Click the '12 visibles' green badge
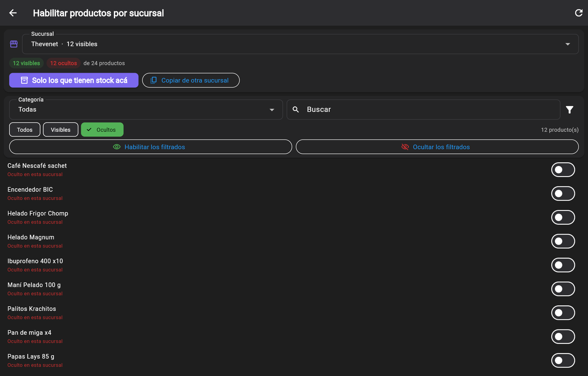This screenshot has height=376, width=588. pos(27,63)
